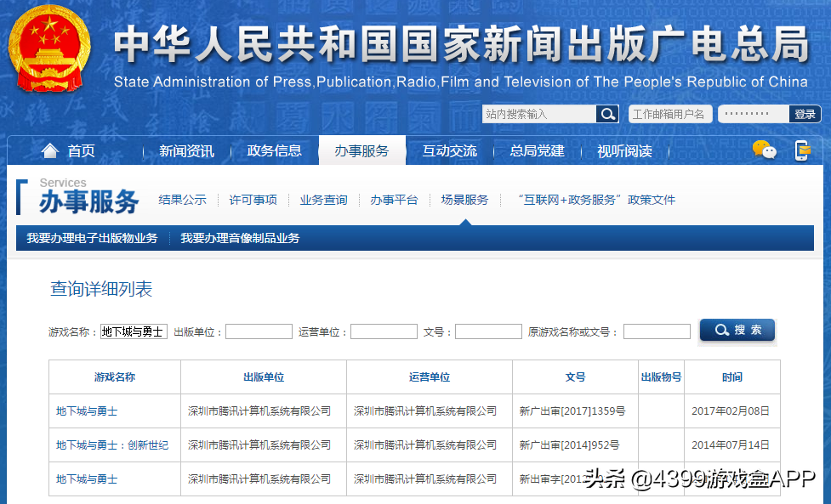Click the 游戏名称 input field
The image size is (831, 504).
pos(134,331)
